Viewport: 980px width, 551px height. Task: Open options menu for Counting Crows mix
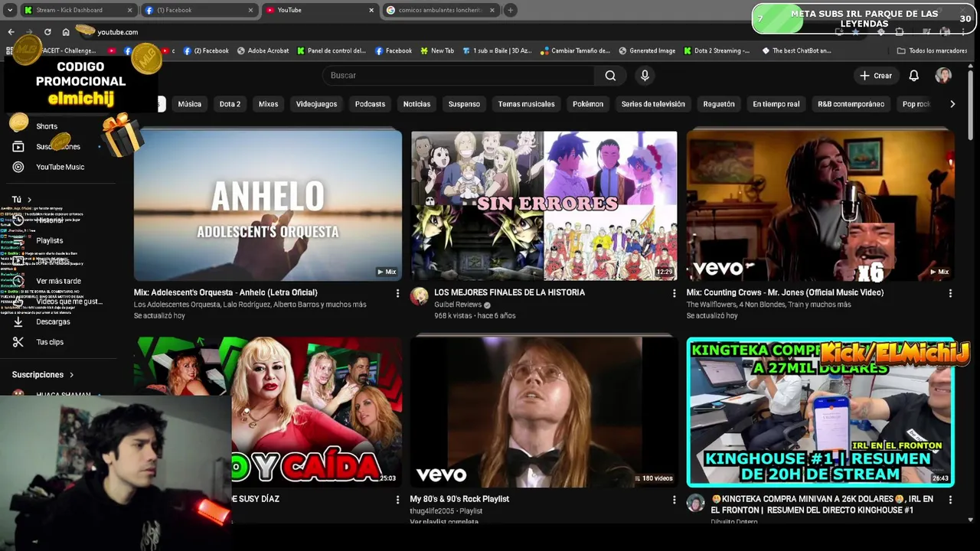950,293
